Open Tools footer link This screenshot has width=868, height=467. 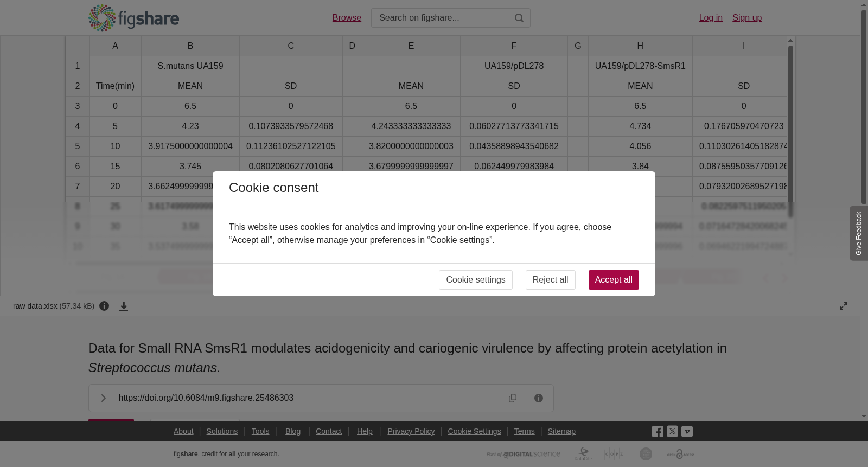(260, 431)
